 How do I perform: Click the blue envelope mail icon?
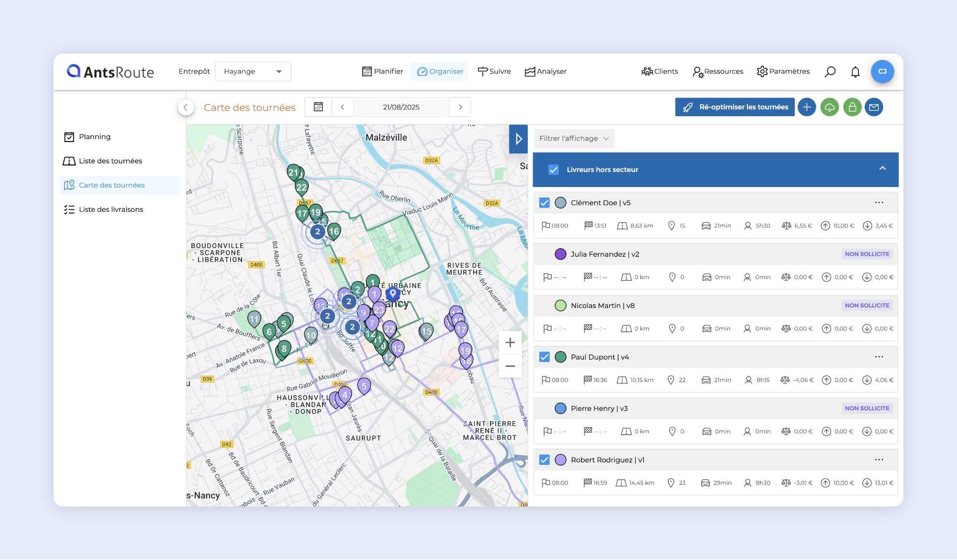point(874,107)
